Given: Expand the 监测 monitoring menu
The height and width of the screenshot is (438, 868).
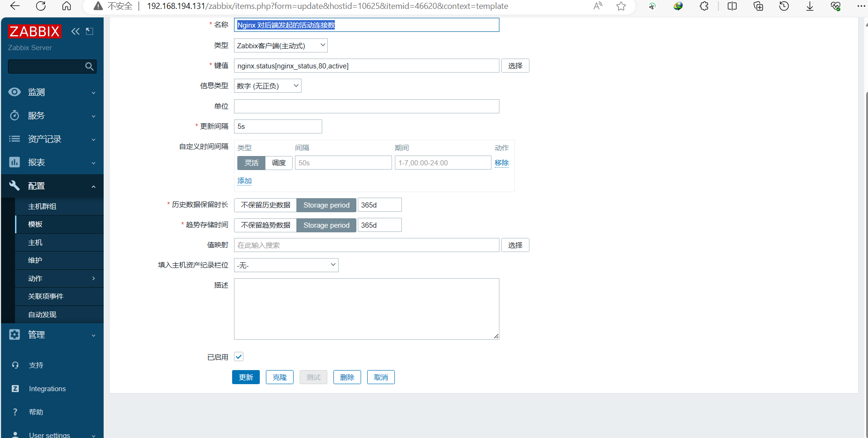Looking at the screenshot, I should point(52,92).
